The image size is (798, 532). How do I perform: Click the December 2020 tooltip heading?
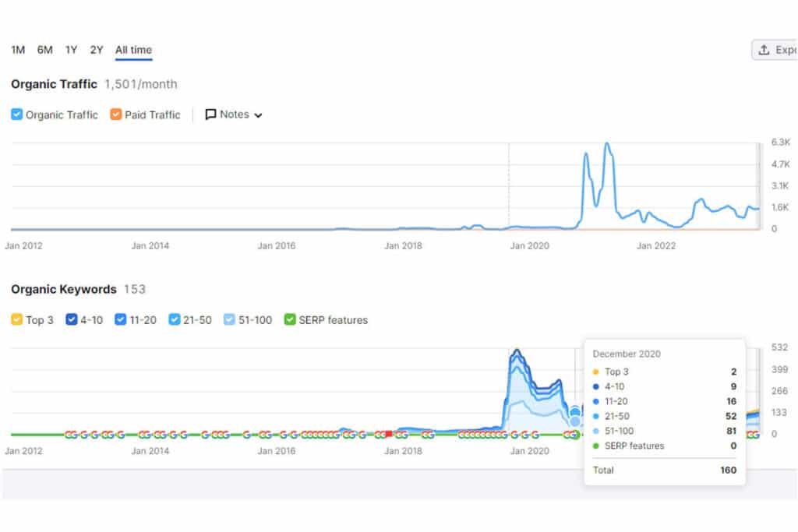(x=627, y=354)
